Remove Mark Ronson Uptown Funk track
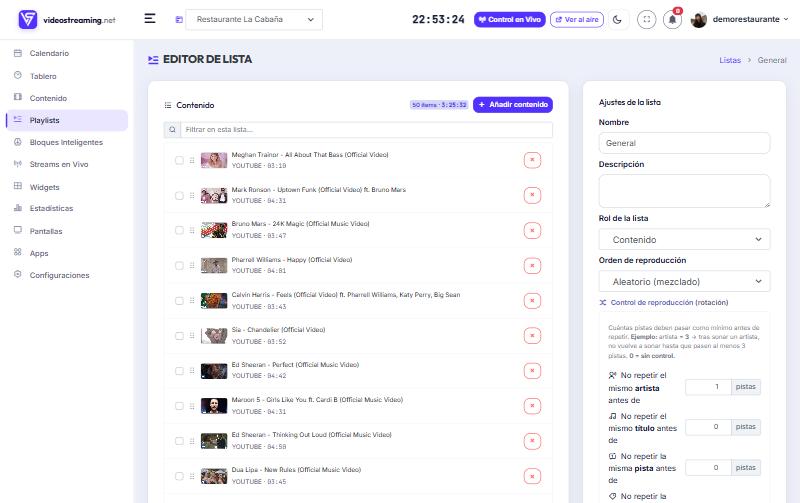This screenshot has width=800, height=503. [x=532, y=195]
